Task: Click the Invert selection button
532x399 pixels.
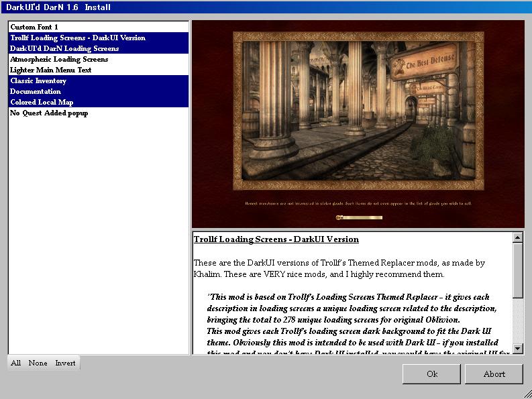Action: pyautogui.click(x=65, y=363)
